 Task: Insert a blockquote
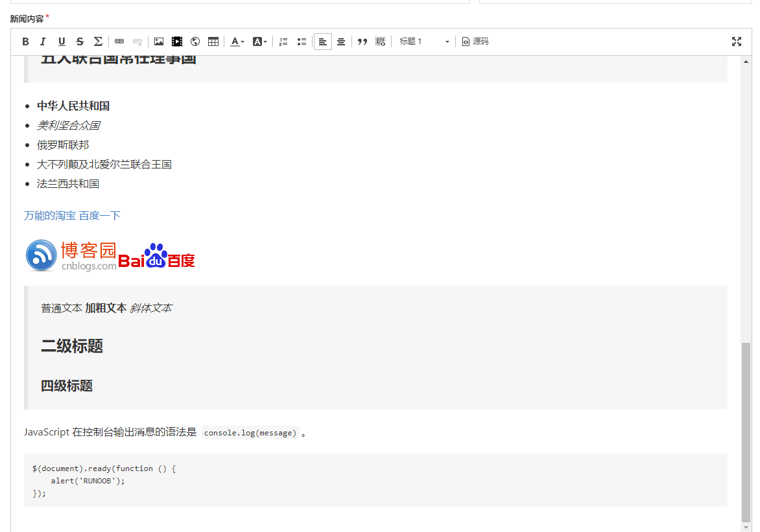click(x=362, y=41)
